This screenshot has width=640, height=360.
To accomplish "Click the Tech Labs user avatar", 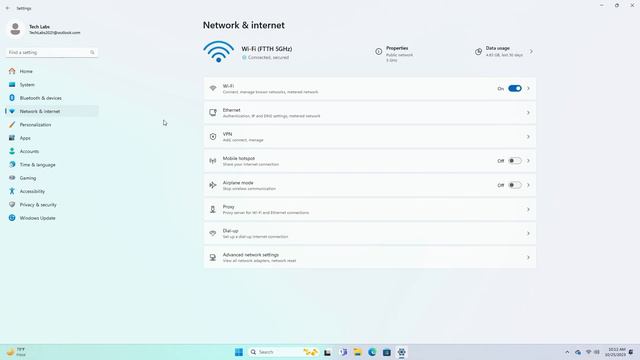I will 16,29.
